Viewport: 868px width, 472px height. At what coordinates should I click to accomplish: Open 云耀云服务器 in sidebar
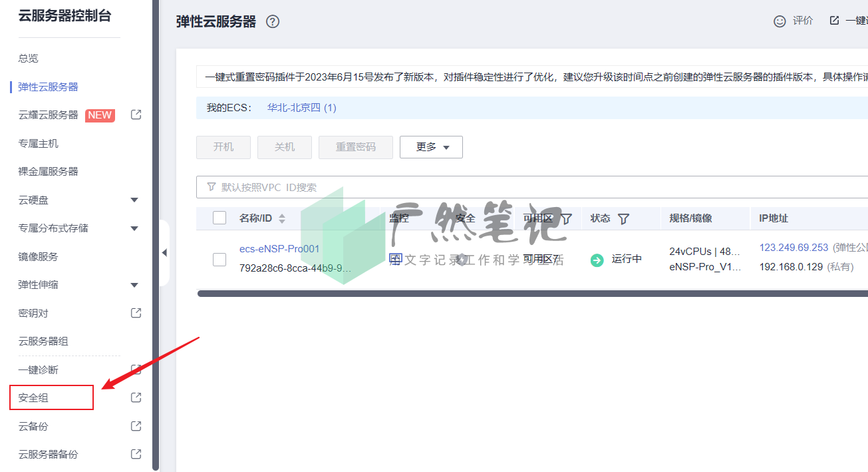click(48, 115)
